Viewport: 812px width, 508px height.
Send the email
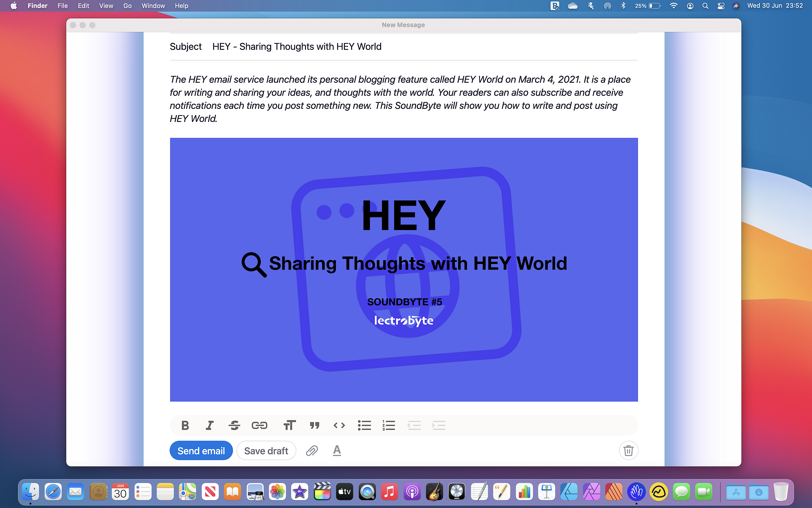[x=201, y=450]
